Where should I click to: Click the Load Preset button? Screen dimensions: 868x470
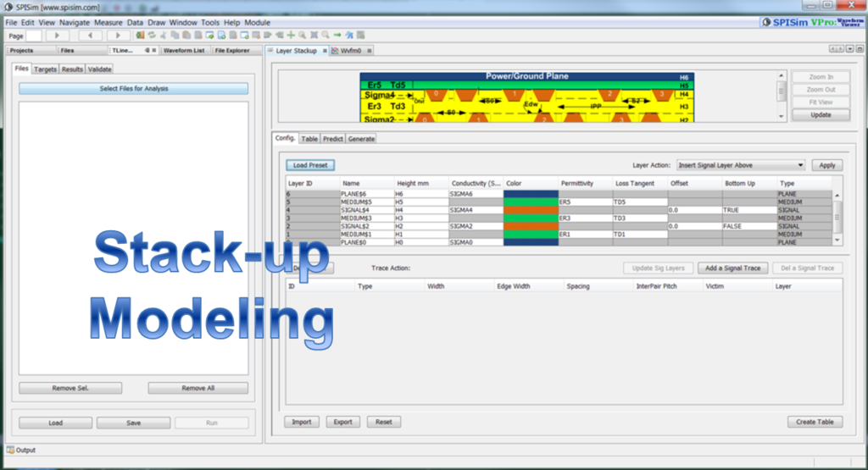point(309,165)
